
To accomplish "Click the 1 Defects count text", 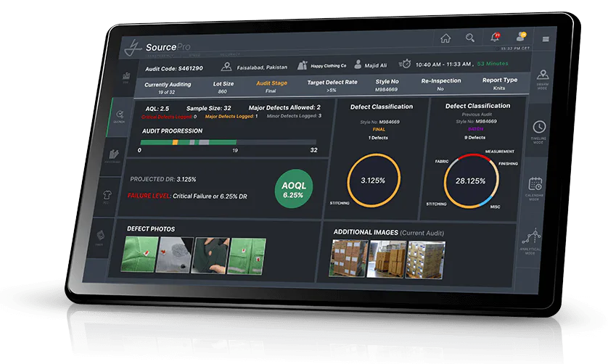I will 378,138.
